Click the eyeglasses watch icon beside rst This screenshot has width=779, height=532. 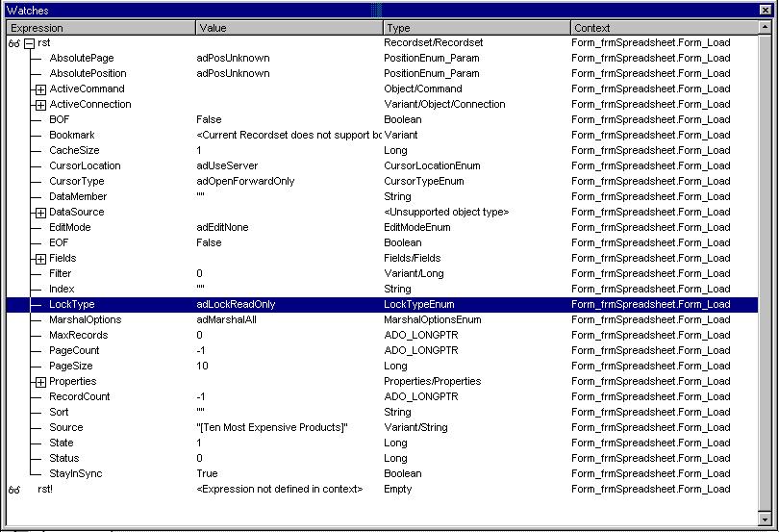click(x=13, y=43)
